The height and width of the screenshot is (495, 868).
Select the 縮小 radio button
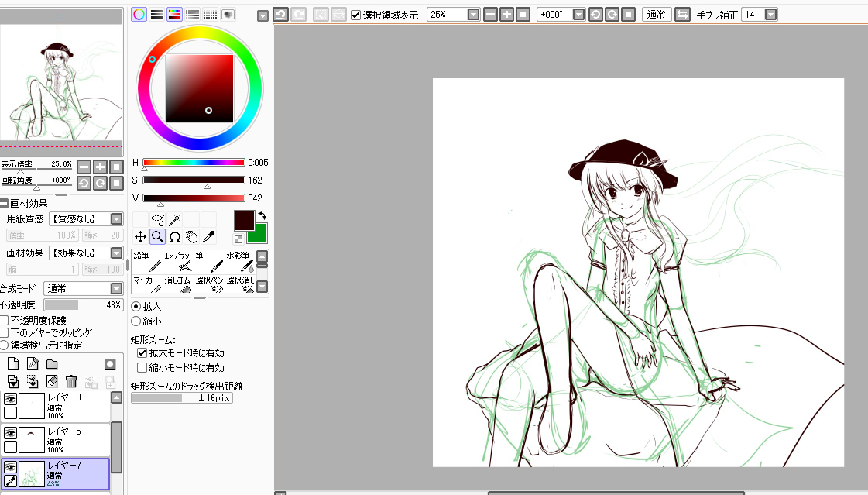click(136, 321)
